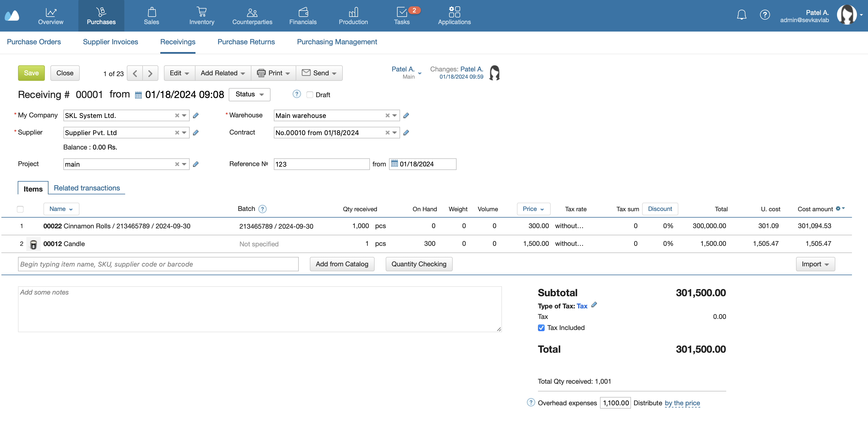Open the Supplier Invoices tab
This screenshot has height=423, width=868.
point(110,42)
